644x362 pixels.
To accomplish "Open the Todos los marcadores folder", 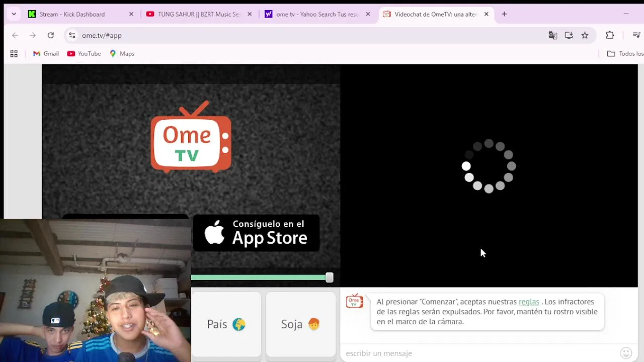I will (625, 54).
